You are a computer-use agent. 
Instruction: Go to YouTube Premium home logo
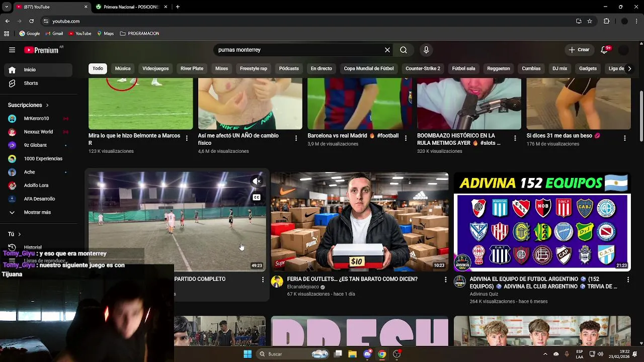[x=42, y=50]
